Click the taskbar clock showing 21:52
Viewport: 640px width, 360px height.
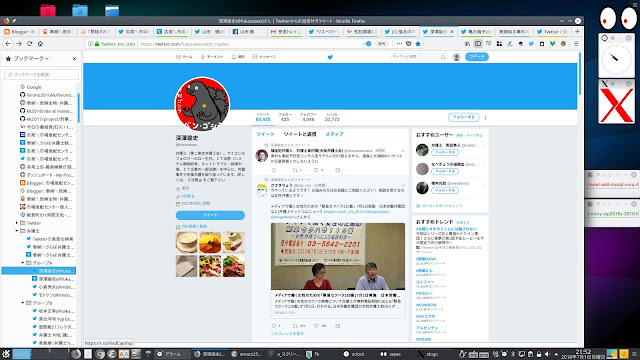[x=583, y=354]
